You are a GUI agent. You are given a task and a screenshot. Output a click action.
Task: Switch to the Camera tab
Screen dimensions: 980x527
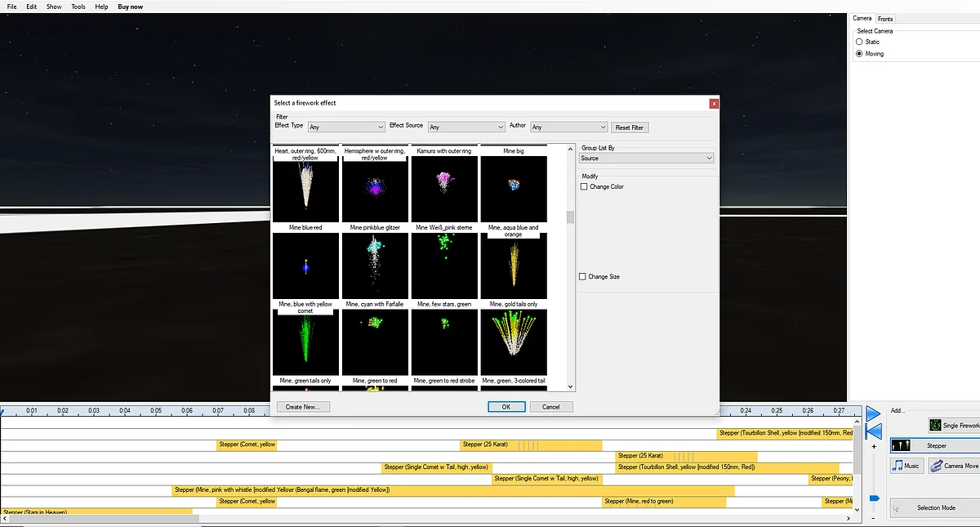tap(862, 18)
